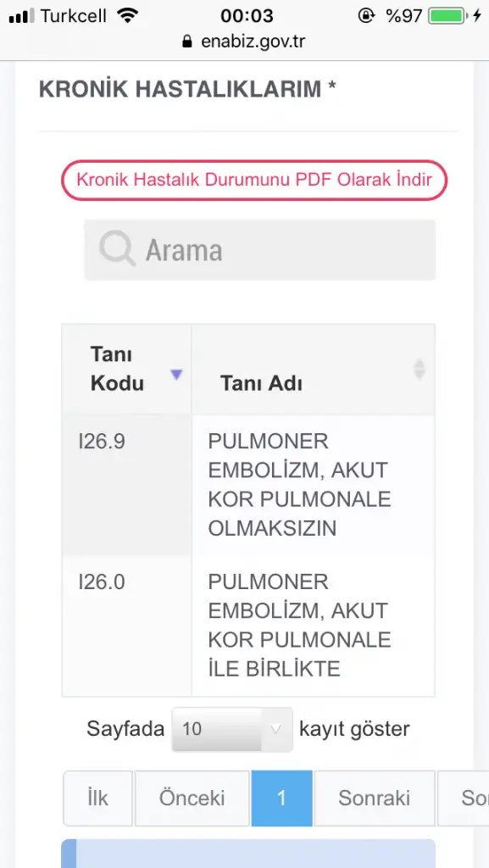This screenshot has width=489, height=868.
Task: Click the Tanı Kodu sort arrow
Action: 176,375
